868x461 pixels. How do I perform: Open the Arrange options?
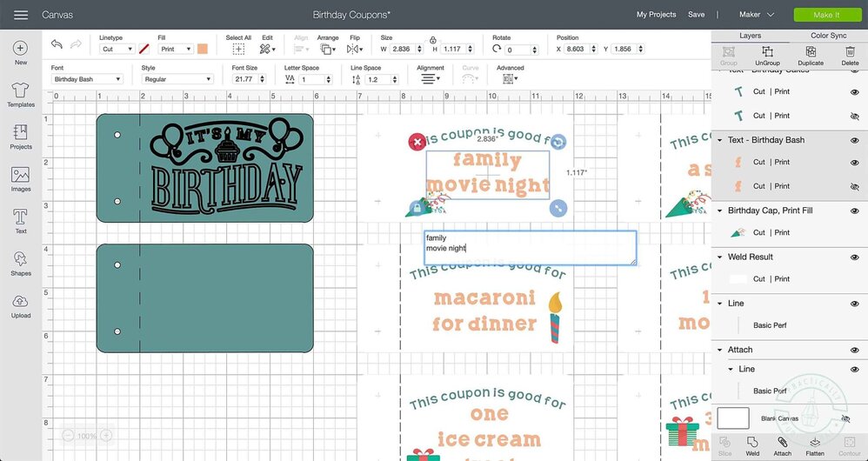327,50
